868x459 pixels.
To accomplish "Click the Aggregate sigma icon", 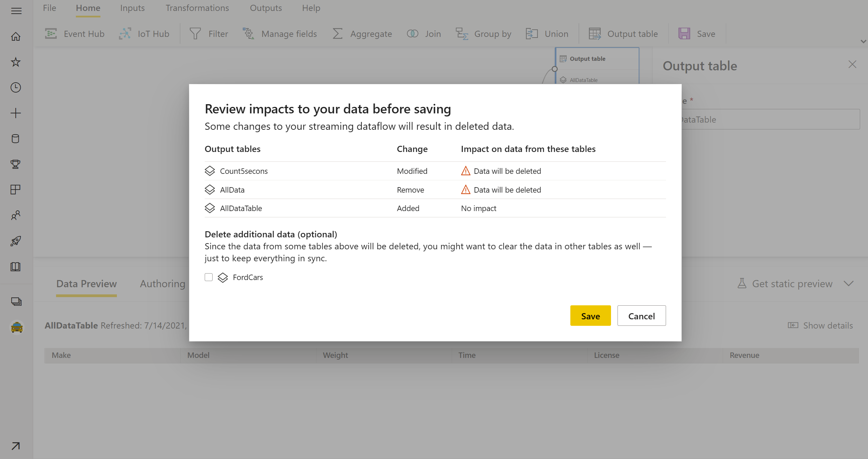I will 337,33.
